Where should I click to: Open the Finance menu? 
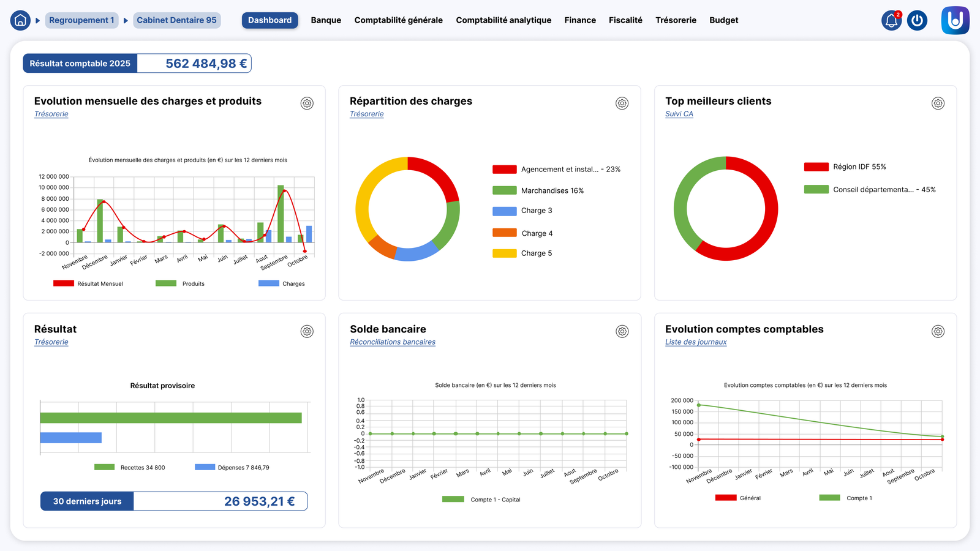click(x=580, y=20)
